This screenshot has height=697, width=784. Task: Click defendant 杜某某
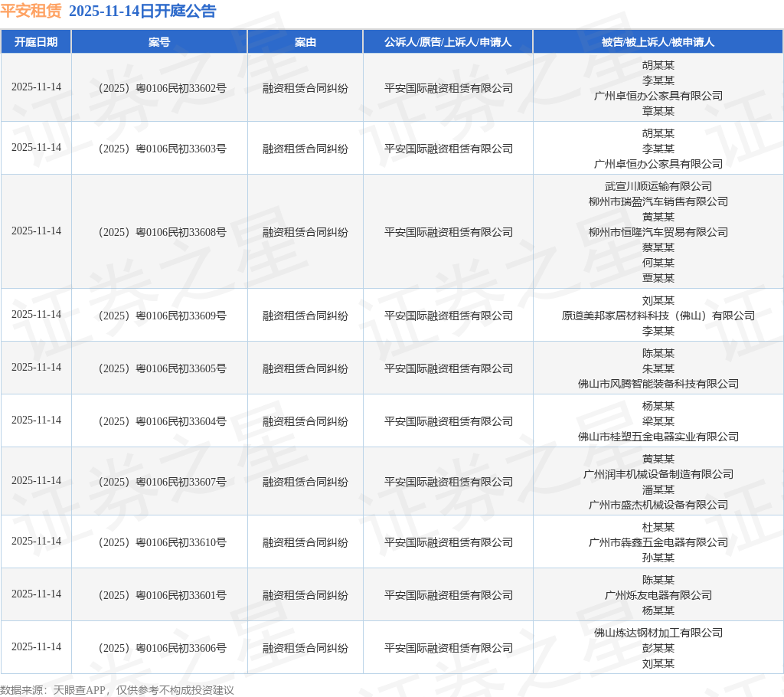(x=658, y=528)
